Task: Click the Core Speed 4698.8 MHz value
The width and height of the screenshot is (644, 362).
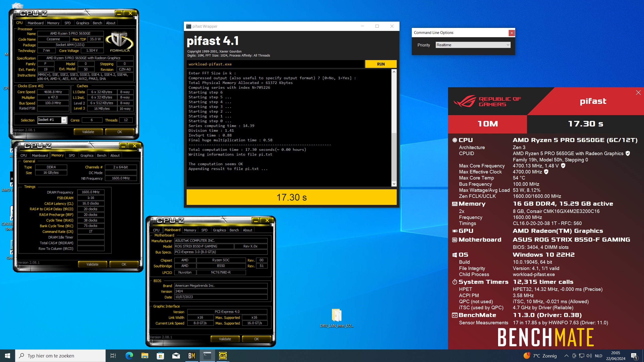Action: 53,92
